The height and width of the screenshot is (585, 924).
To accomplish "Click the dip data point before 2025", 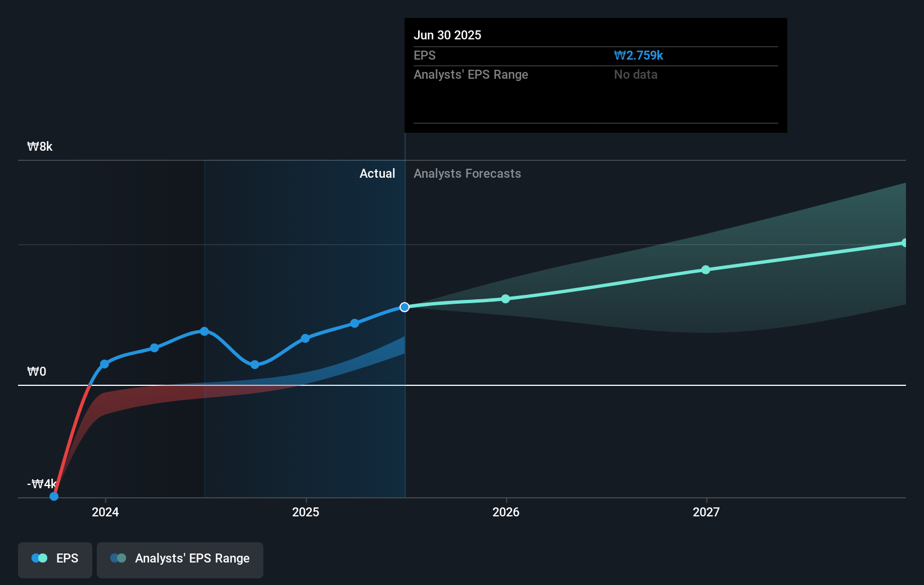I will (255, 365).
